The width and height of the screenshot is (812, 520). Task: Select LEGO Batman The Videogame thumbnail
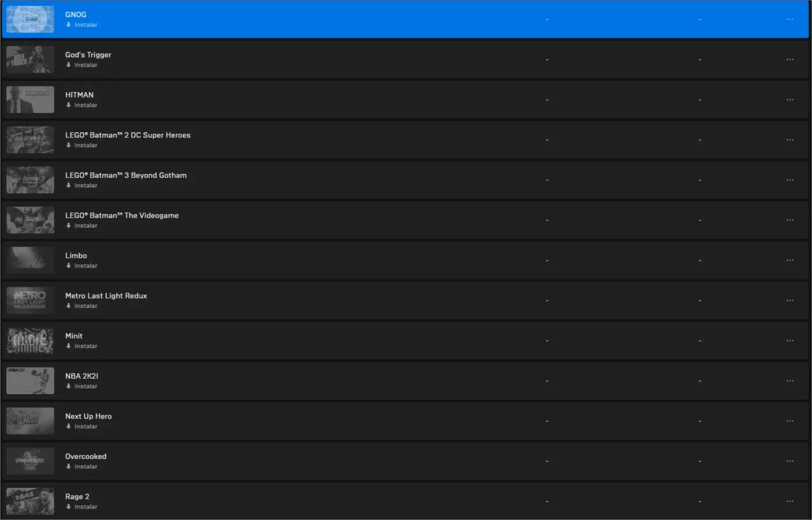[30, 220]
